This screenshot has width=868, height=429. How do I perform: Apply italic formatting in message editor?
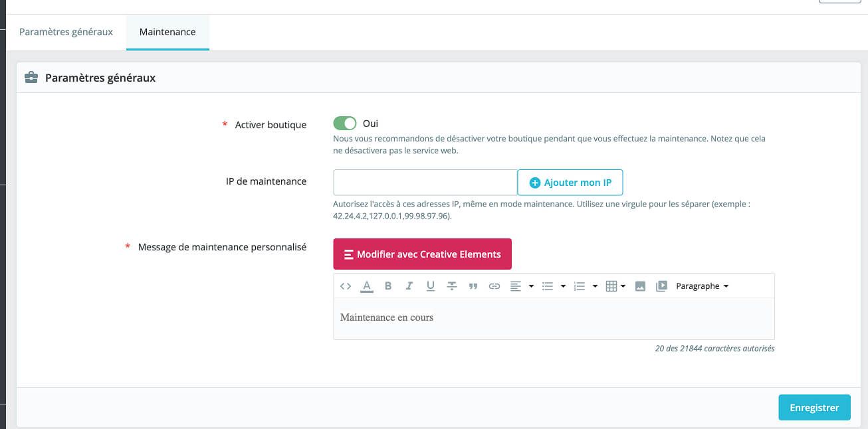[409, 286]
